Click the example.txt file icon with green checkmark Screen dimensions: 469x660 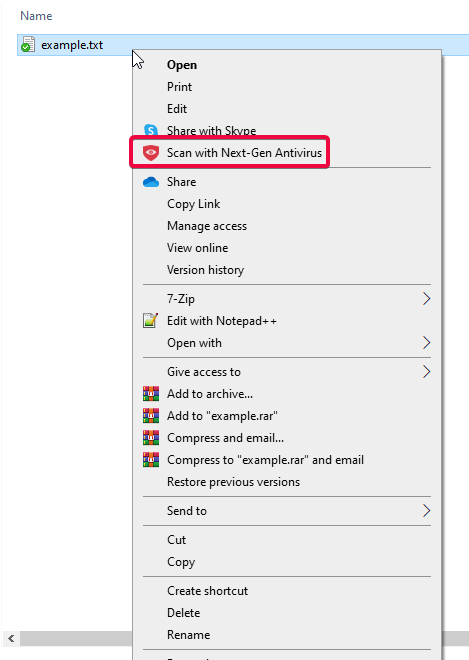point(28,45)
